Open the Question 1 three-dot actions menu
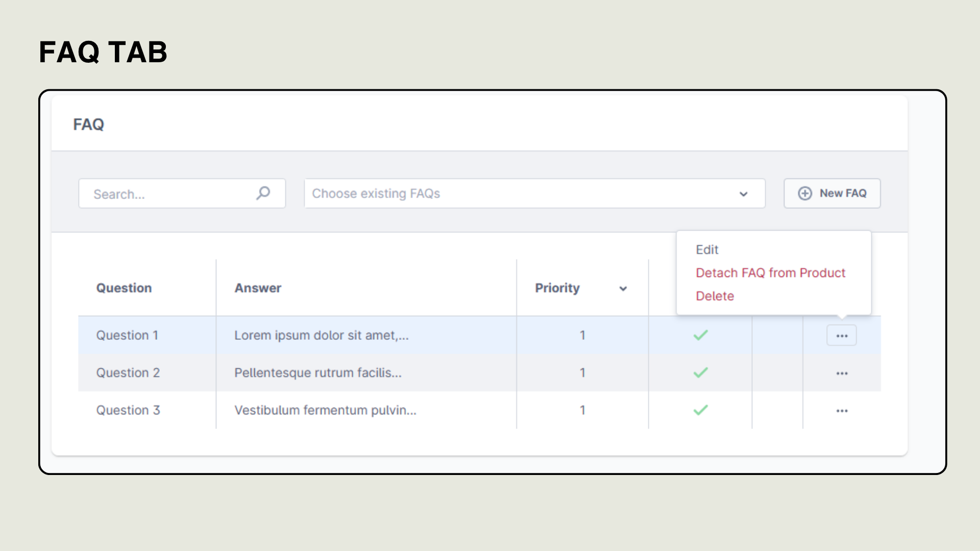The height and width of the screenshot is (551, 980). pos(842,336)
